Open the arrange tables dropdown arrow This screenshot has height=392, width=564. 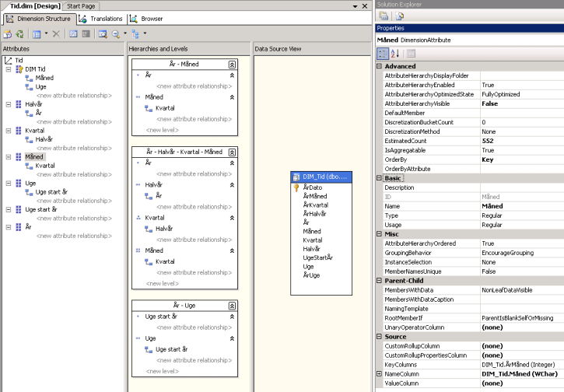point(145,33)
